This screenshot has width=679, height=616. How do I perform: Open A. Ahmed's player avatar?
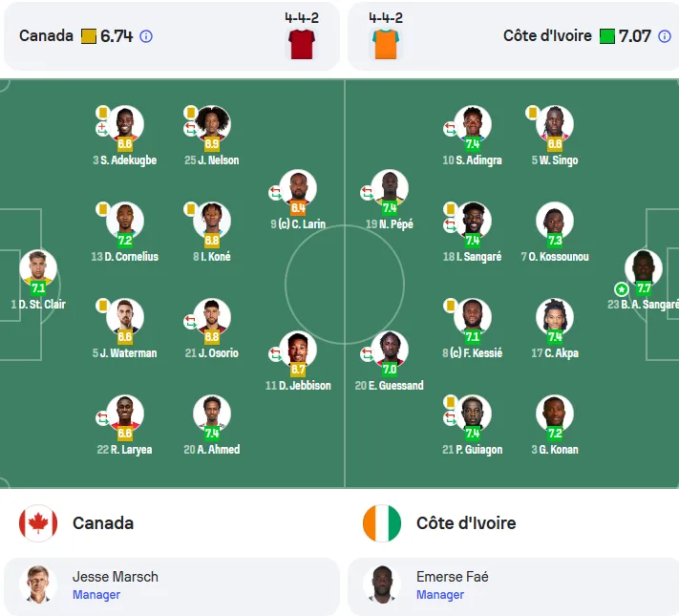point(212,414)
